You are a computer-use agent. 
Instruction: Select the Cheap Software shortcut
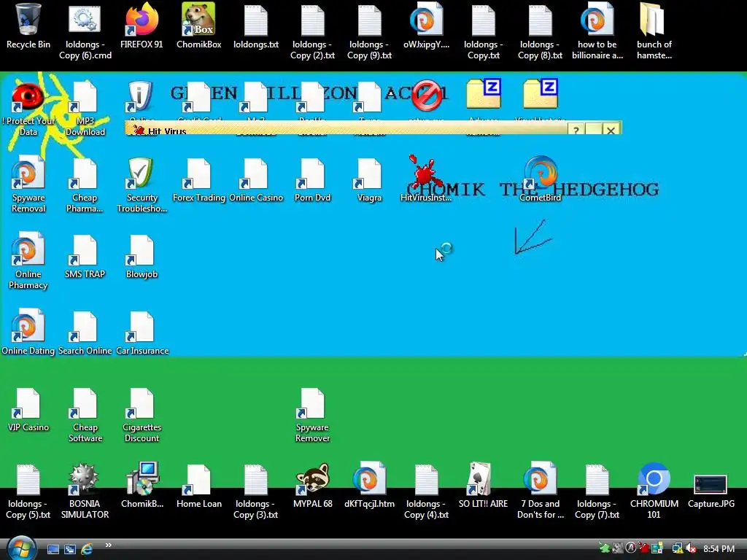(85, 414)
